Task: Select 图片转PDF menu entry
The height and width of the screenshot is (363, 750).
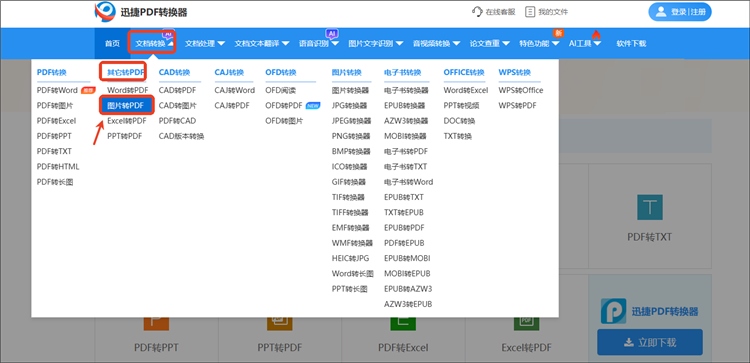Action: pyautogui.click(x=127, y=105)
